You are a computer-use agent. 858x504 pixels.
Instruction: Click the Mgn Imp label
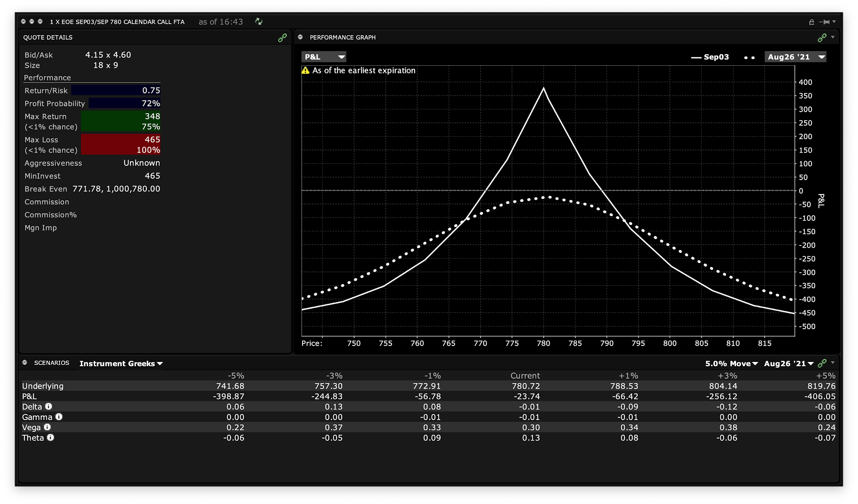click(41, 228)
